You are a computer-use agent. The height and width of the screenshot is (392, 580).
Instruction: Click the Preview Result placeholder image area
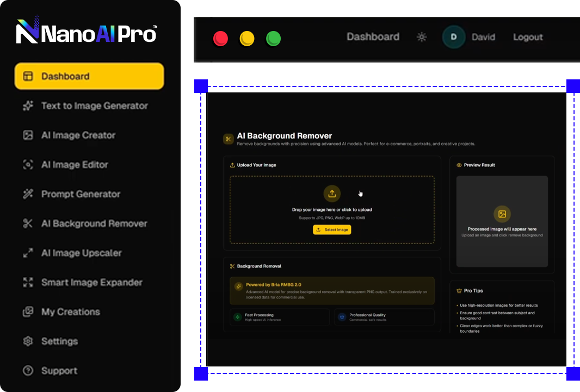pyautogui.click(x=502, y=221)
